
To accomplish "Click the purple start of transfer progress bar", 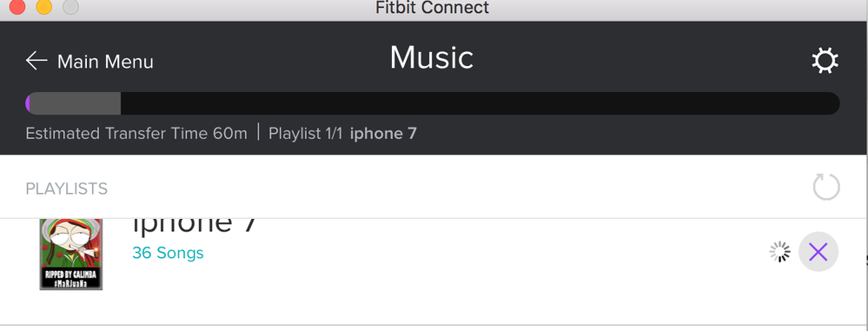I will (28, 103).
